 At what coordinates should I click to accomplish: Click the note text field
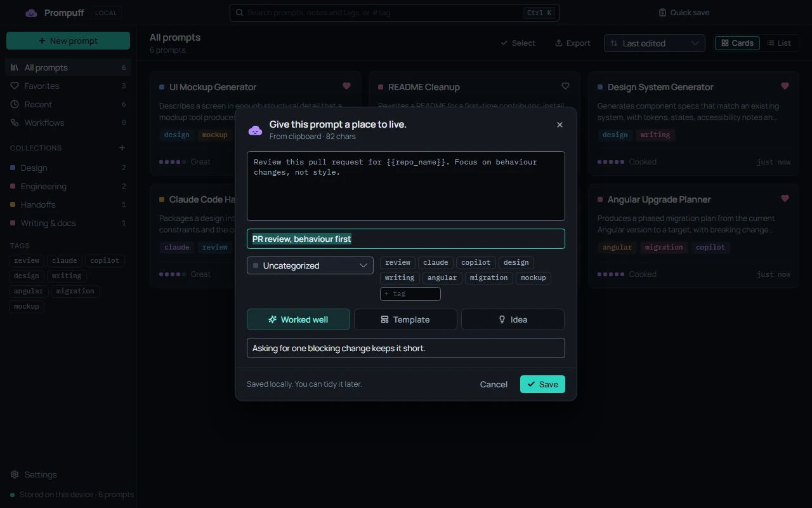[406, 348]
